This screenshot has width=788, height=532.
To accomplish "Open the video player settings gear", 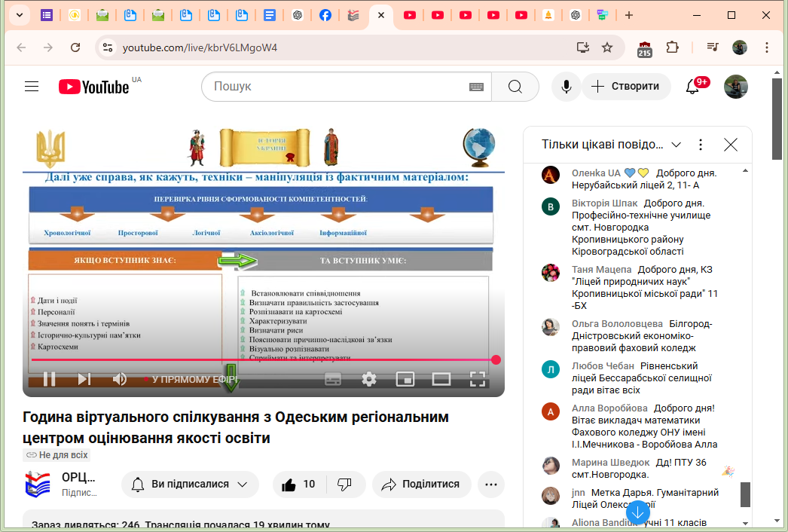I will point(369,379).
